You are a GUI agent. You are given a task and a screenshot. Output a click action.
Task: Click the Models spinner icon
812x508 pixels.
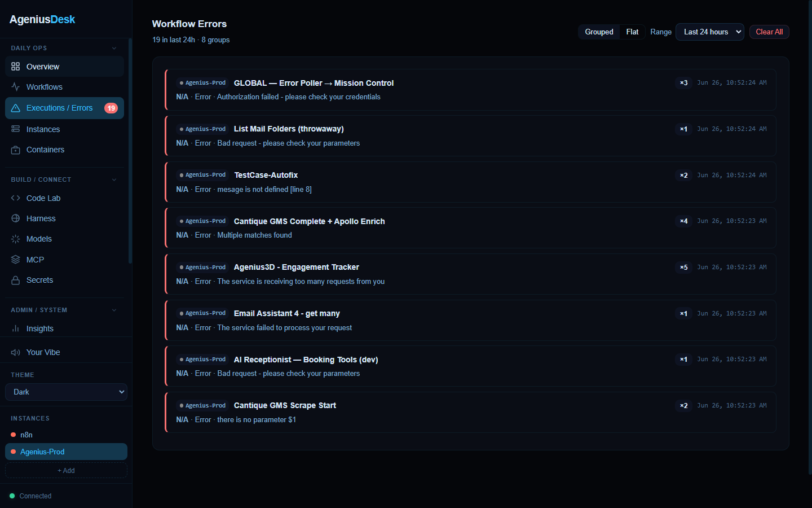(15, 239)
